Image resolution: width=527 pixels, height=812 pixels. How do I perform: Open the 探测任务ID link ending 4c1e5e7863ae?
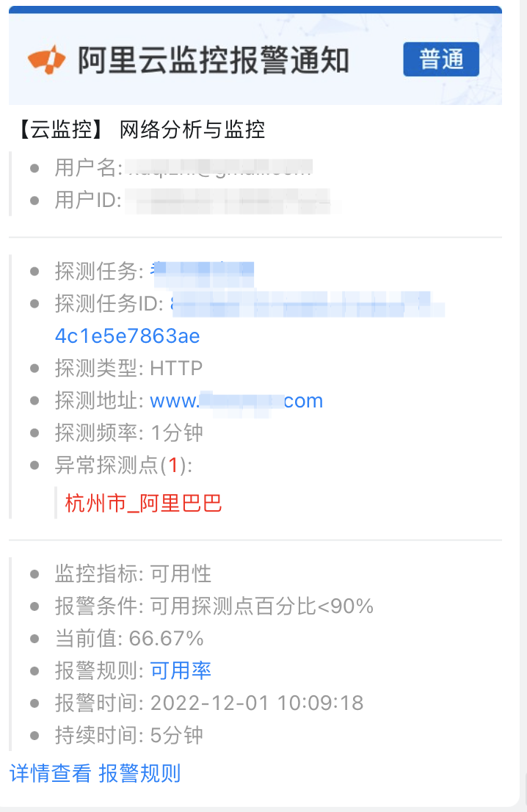click(128, 336)
